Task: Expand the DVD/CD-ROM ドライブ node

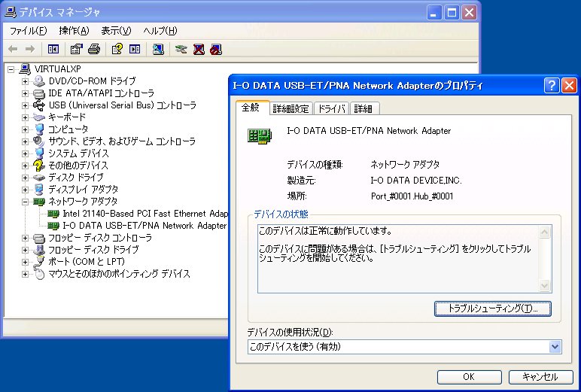Action: 25,81
